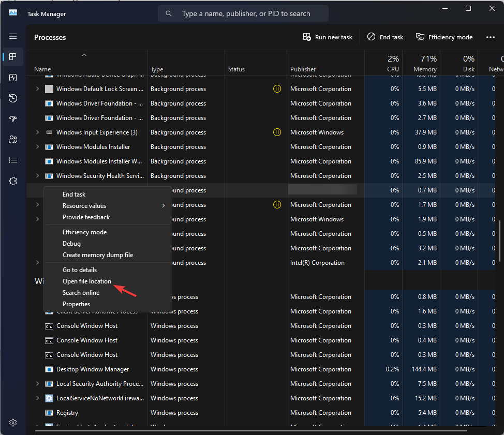Expand Windows Input Experience (3) group
Viewport: 504px width, 435px height.
(x=38, y=132)
